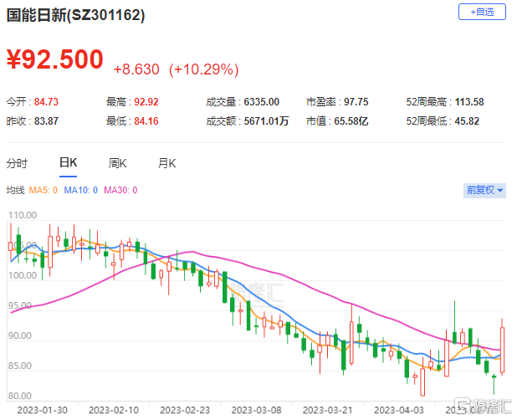
Task: Click 最高 value 92.92
Action: pos(146,102)
